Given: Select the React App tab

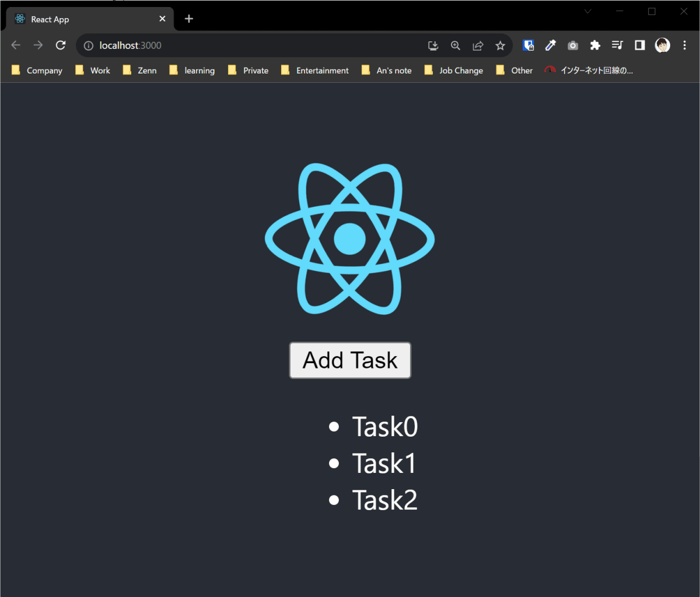Looking at the screenshot, I should pyautogui.click(x=90, y=19).
